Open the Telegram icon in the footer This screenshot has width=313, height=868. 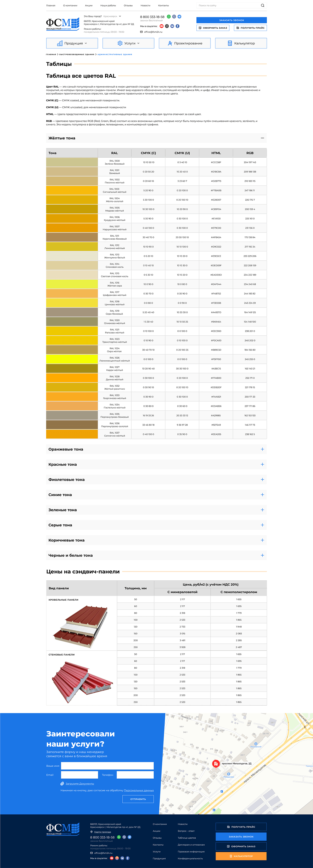tap(130, 837)
